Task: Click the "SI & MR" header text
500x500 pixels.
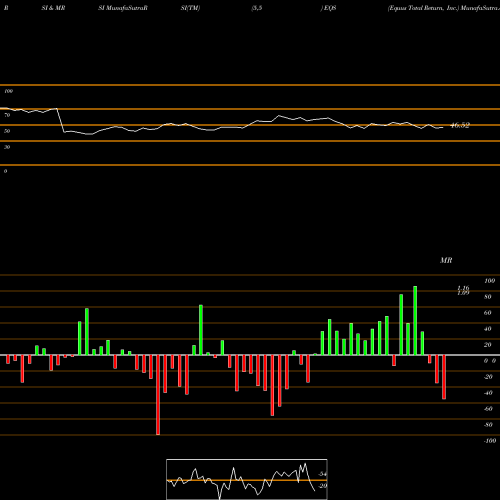Action: pos(53,8)
